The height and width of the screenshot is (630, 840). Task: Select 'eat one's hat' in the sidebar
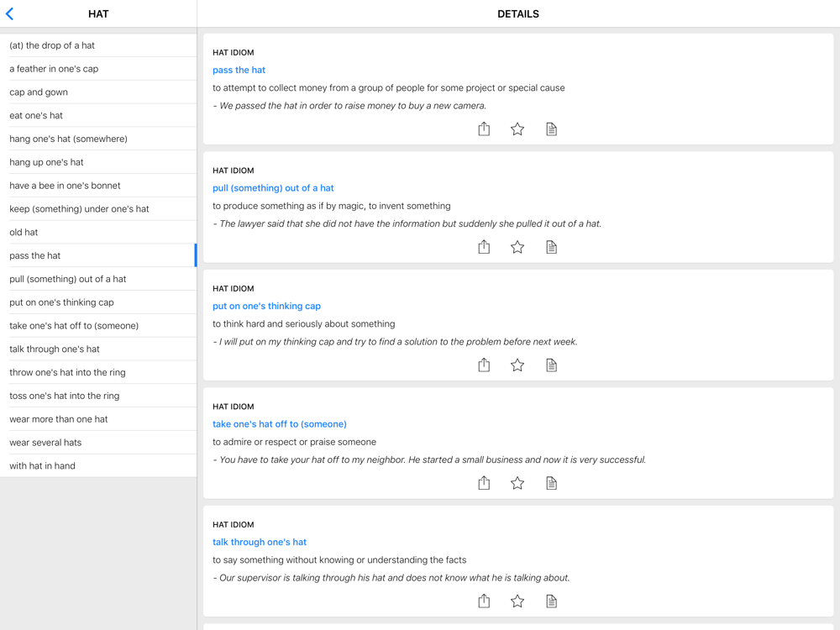tap(98, 115)
